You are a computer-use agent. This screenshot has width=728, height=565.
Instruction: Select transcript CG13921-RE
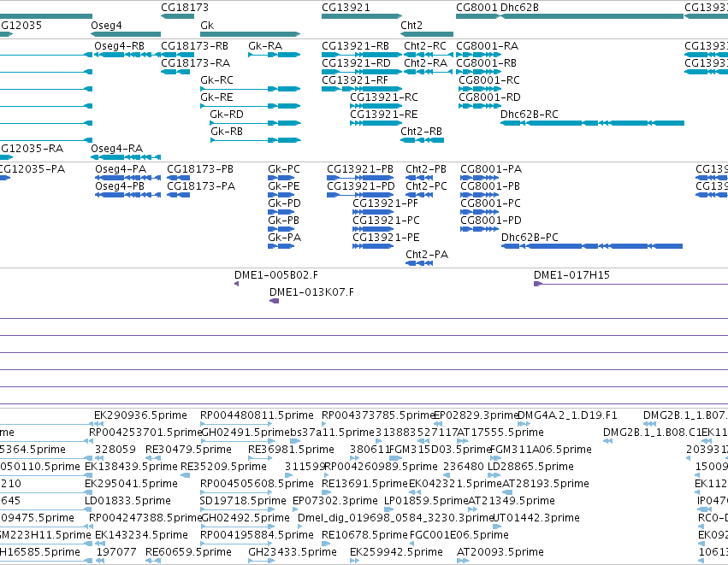pos(383,115)
